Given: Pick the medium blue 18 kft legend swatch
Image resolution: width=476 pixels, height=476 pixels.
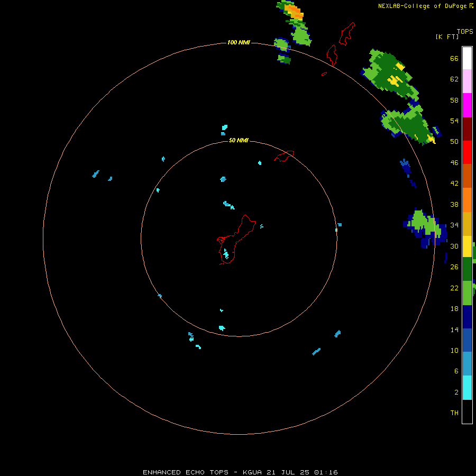Looking at the screenshot, I should click(x=467, y=340).
